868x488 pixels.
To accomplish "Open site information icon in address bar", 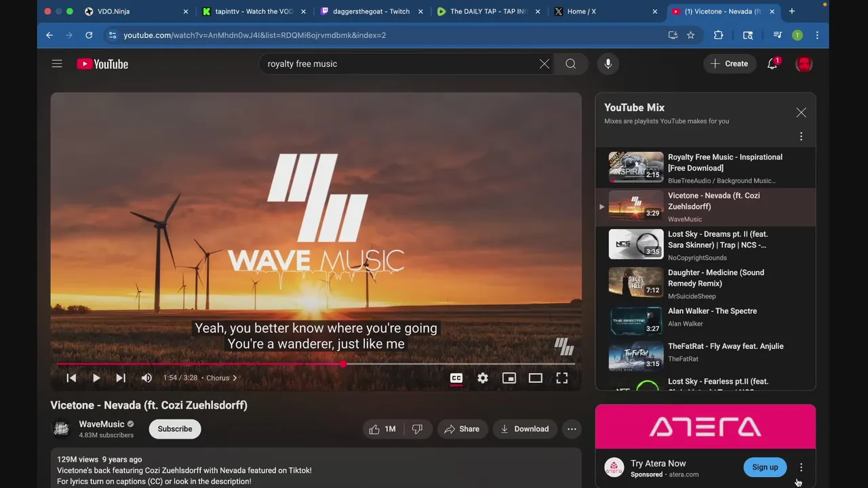I will [x=112, y=35].
